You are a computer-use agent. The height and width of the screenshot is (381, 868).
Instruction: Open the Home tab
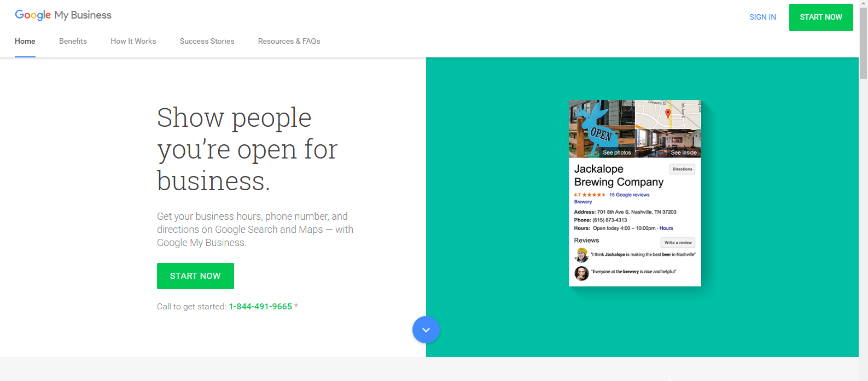click(x=25, y=41)
